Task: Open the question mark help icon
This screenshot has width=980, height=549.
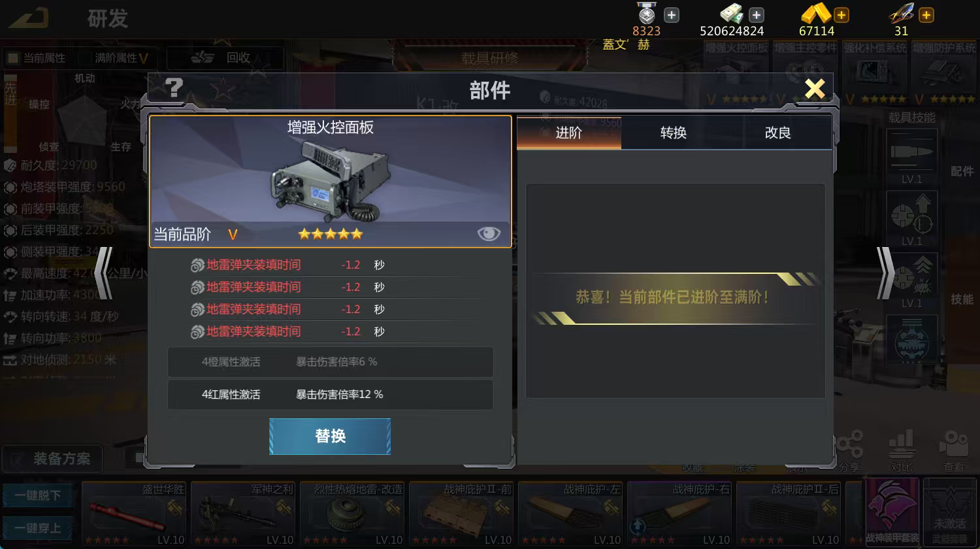Action: 174,88
